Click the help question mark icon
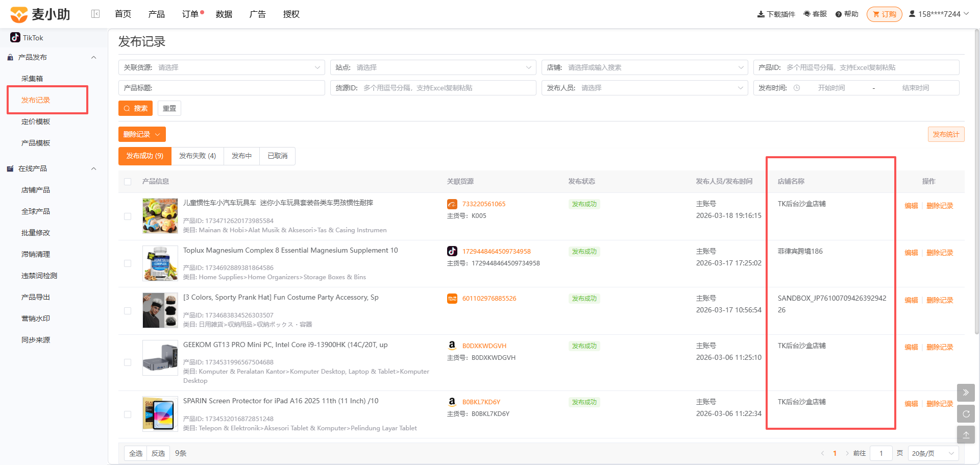980x465 pixels. (839, 14)
